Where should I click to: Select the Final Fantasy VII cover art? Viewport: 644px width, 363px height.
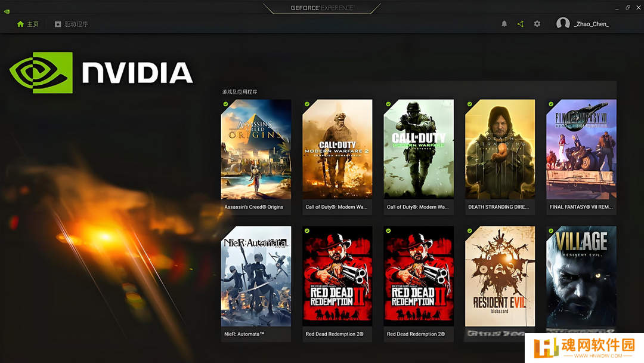coord(581,149)
